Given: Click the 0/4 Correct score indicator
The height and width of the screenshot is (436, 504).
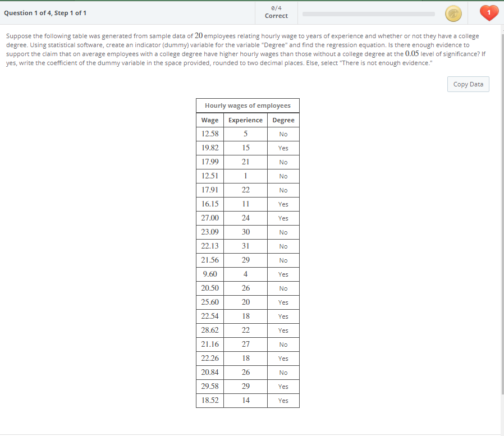Looking at the screenshot, I should (276, 12).
